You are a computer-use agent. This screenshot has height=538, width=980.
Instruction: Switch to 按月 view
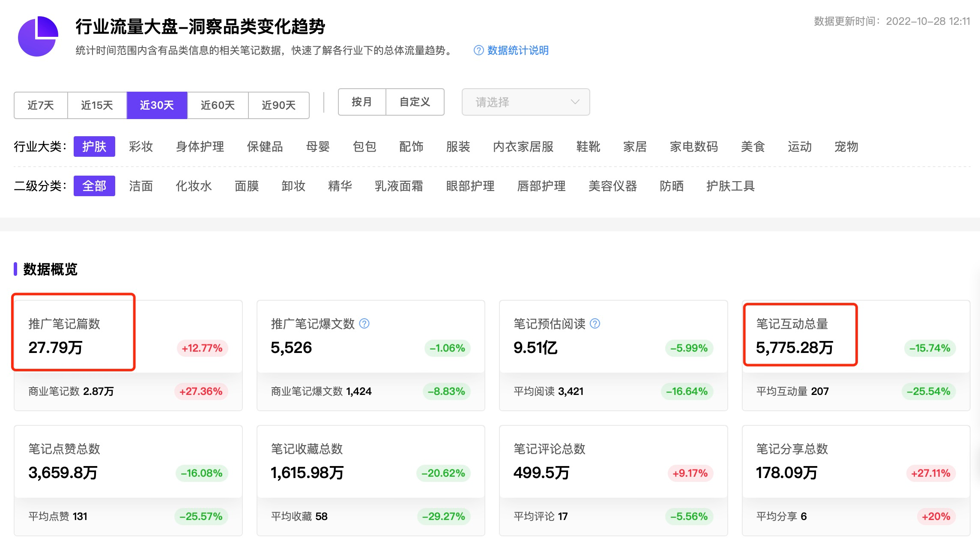[x=362, y=102]
